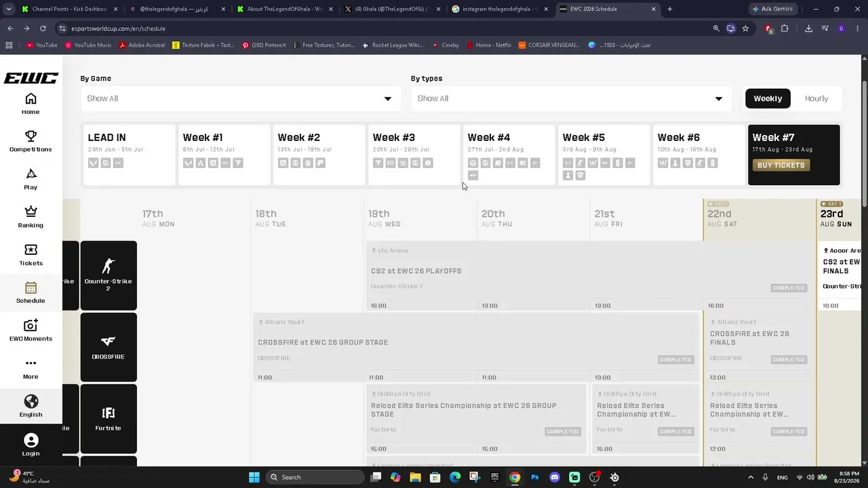Select the Week #3 tab
This screenshot has width=868, height=488.
click(x=414, y=155)
